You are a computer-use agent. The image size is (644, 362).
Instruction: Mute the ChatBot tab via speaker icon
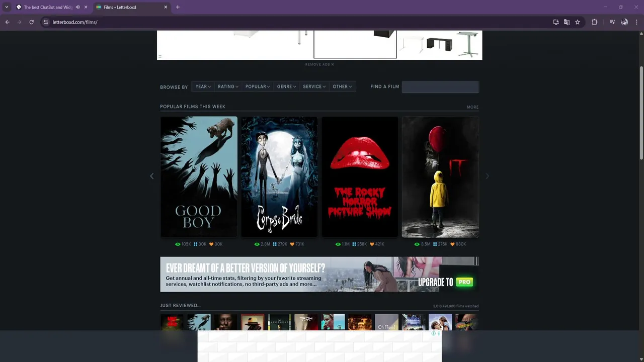(77, 7)
